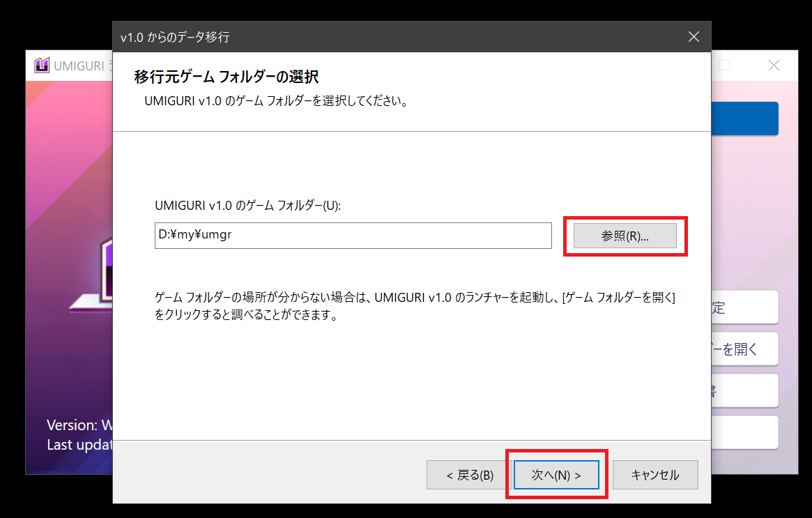Cancel the migration with the キャンセル button
Screen dimensions: 812x518
tap(655, 475)
